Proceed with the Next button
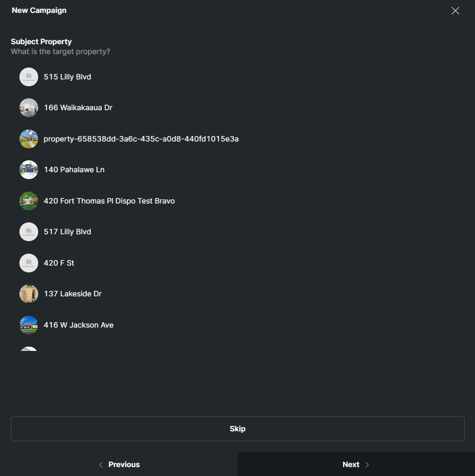Viewport: 475px width, 476px height. tap(356, 465)
